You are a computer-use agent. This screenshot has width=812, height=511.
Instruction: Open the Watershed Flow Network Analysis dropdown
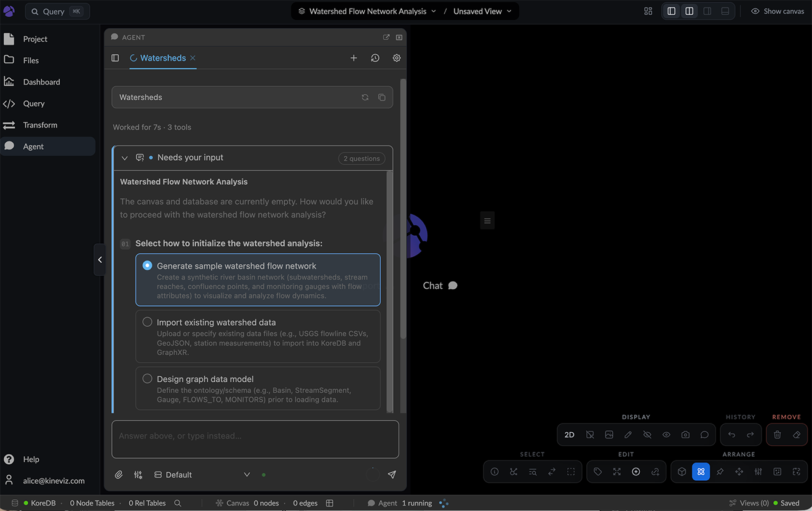[x=367, y=11]
